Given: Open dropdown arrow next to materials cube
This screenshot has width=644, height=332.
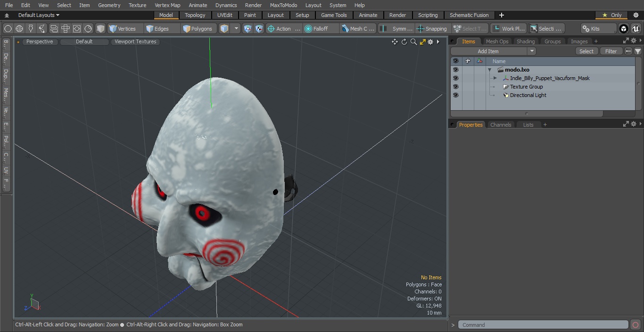Looking at the screenshot, I should (x=237, y=29).
